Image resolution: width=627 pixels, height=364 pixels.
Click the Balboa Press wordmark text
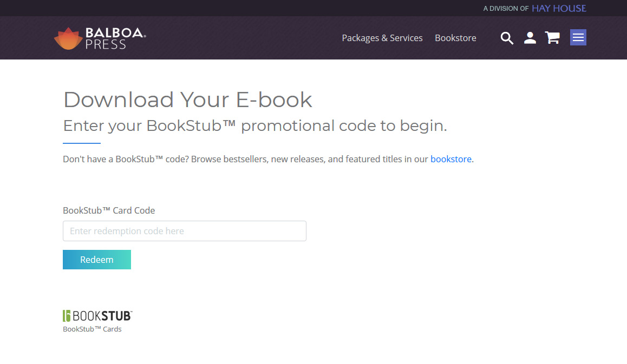115,38
